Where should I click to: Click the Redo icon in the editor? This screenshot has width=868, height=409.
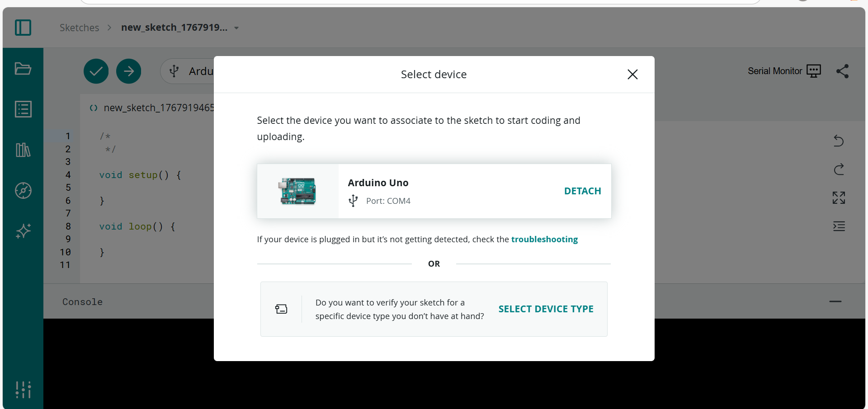pyautogui.click(x=839, y=169)
